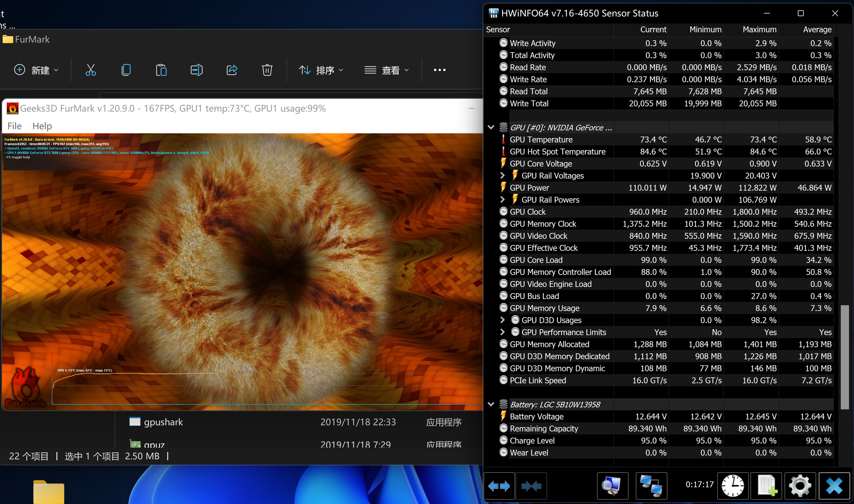Click the Share icon in explorer toolbar
This screenshot has height=504, width=854.
(232, 70)
